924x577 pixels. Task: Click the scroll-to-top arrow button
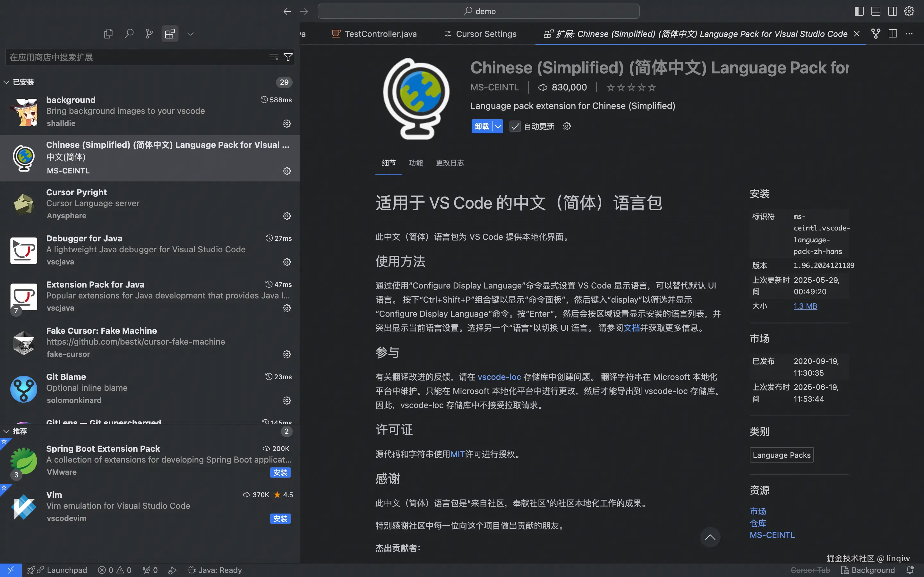click(710, 537)
